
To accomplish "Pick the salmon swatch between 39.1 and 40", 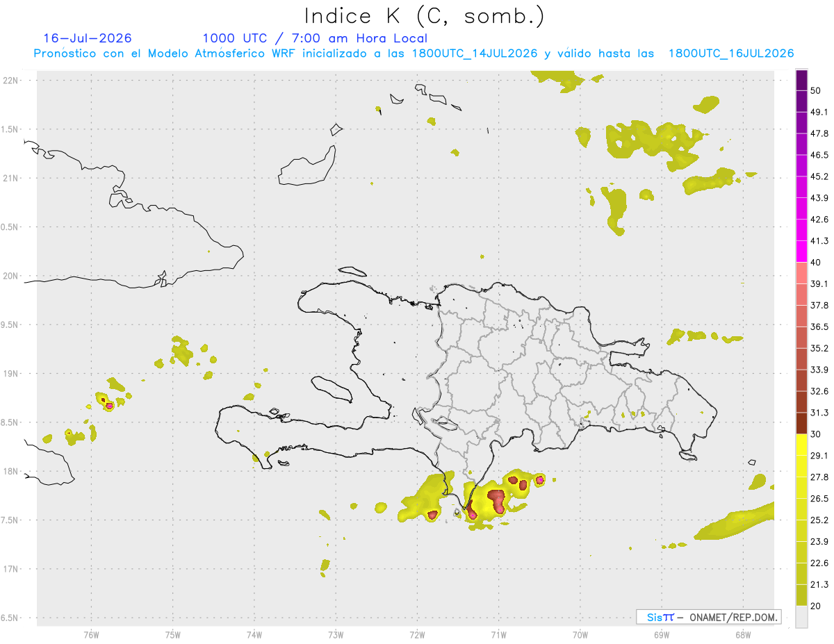I will 801,274.
